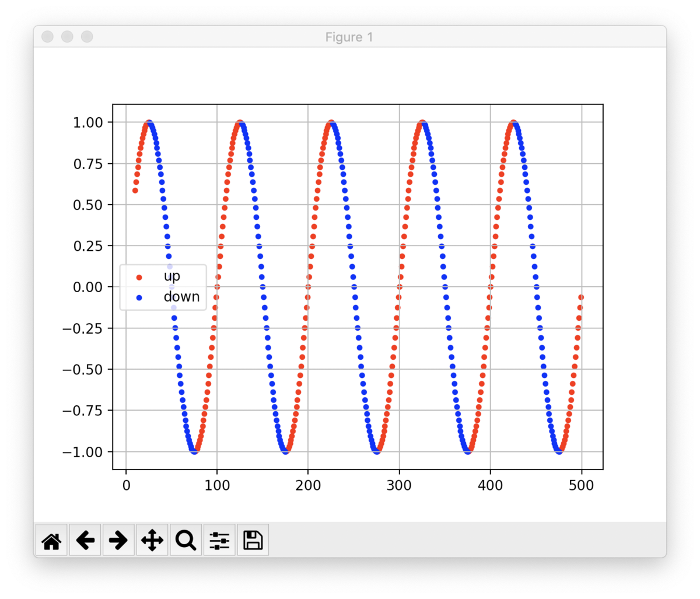The height and width of the screenshot is (599, 700).
Task: Activate the Pan tool with crossed arrows
Action: 152,540
